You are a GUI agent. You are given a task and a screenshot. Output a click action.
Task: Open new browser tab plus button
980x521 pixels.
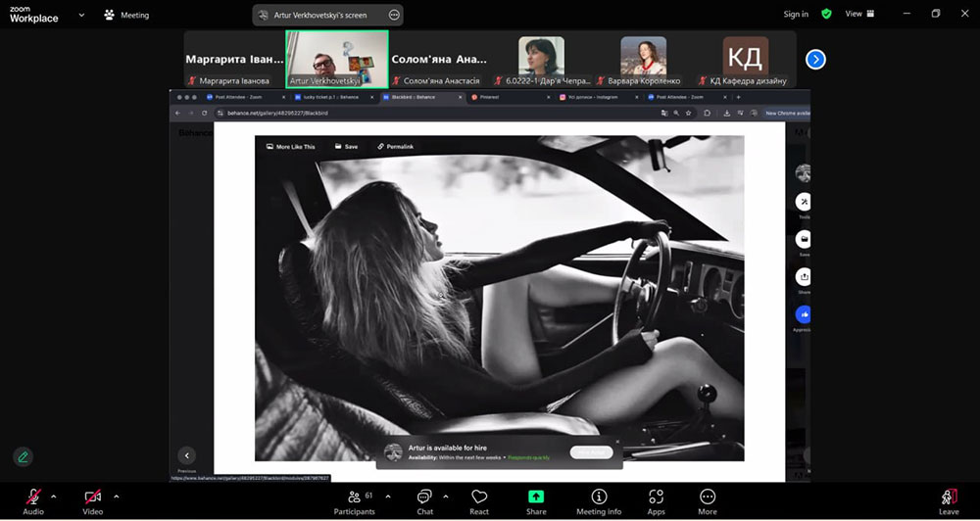pyautogui.click(x=738, y=97)
